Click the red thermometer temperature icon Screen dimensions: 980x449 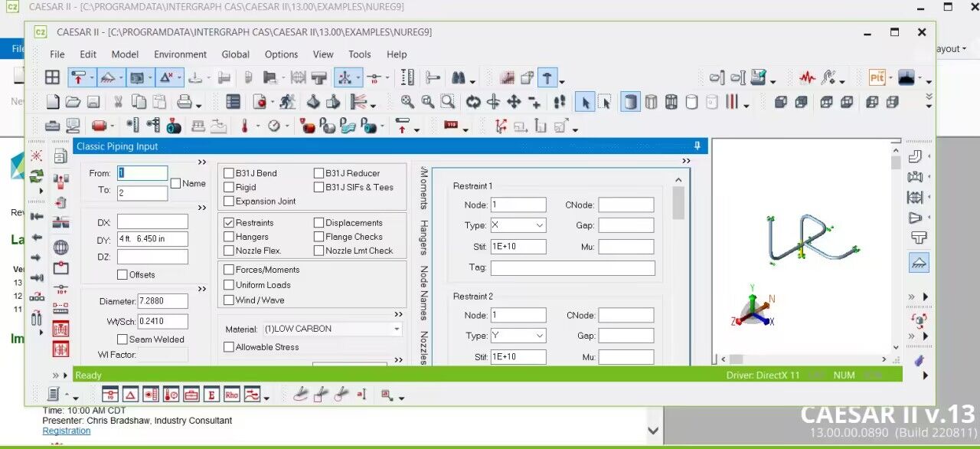point(245,126)
